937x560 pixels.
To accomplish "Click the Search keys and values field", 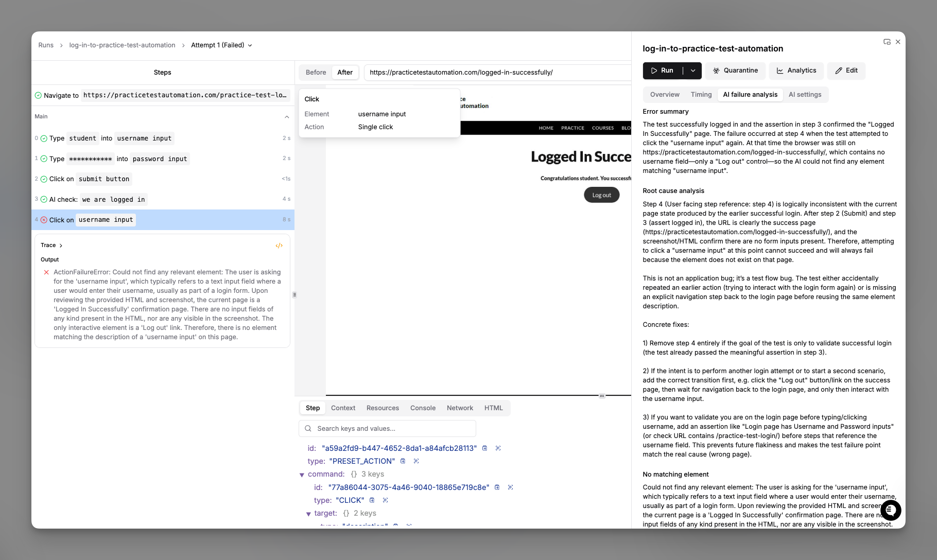I will pyautogui.click(x=387, y=429).
